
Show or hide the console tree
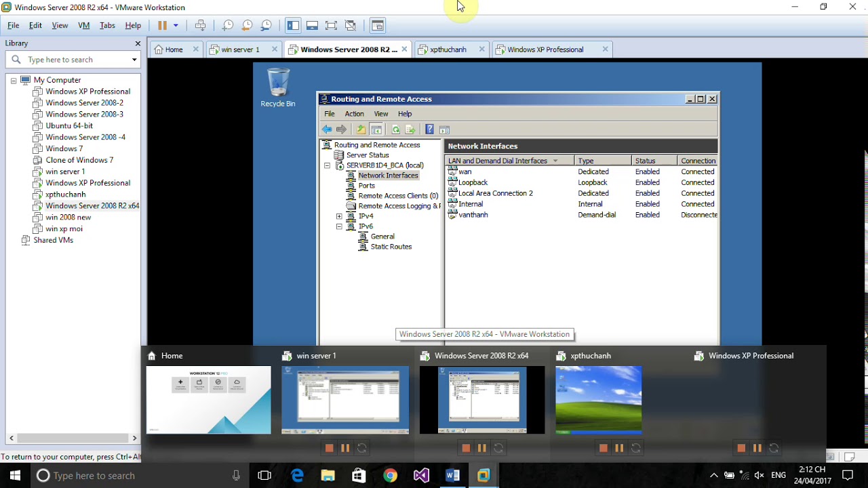pos(376,129)
